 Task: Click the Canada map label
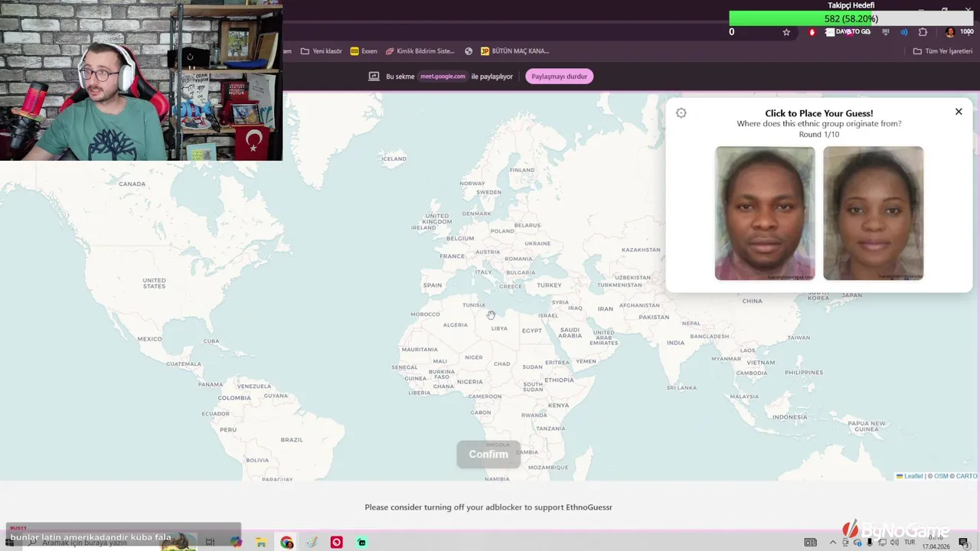point(132,184)
